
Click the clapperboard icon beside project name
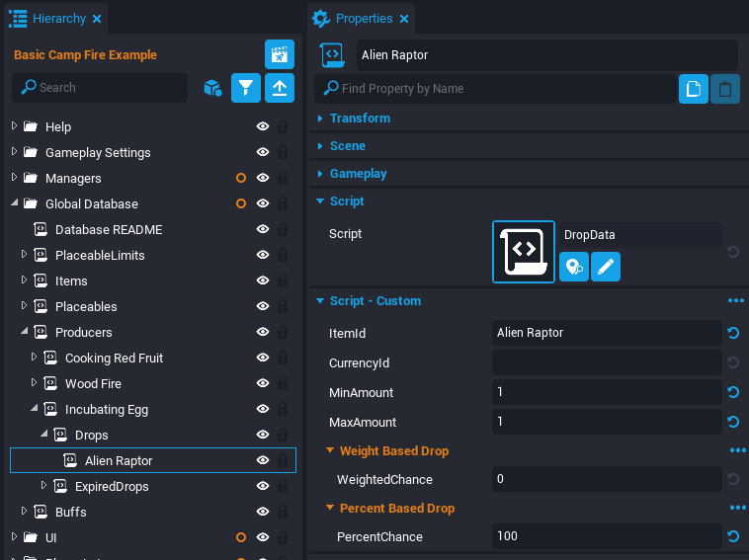(x=280, y=54)
